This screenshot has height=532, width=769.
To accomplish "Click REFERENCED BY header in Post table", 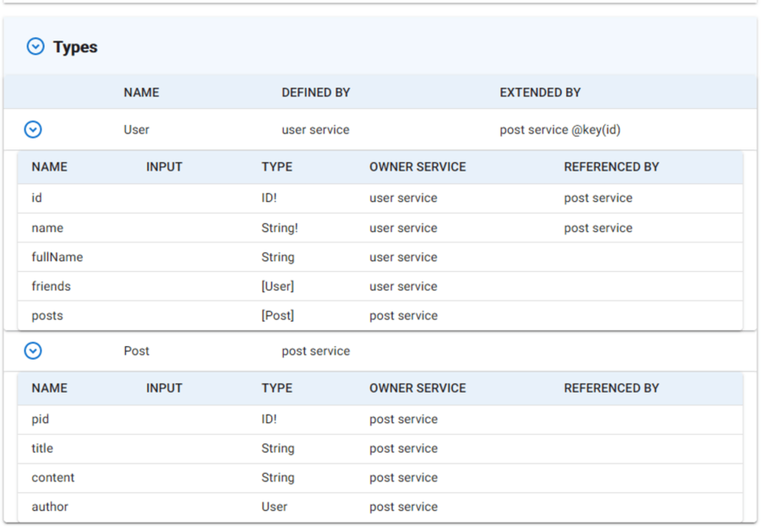I will coord(611,388).
